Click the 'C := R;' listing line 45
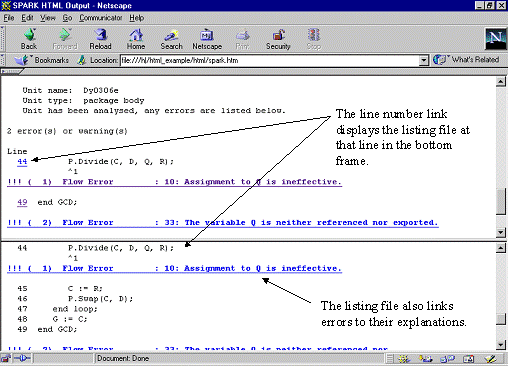Viewport: 508px width, 366px height. (85, 289)
